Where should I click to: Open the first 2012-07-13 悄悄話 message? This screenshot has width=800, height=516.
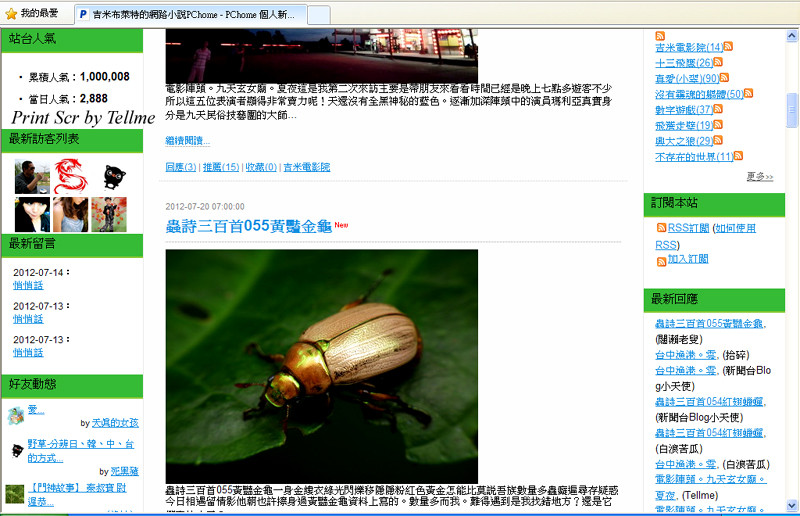pos(28,319)
